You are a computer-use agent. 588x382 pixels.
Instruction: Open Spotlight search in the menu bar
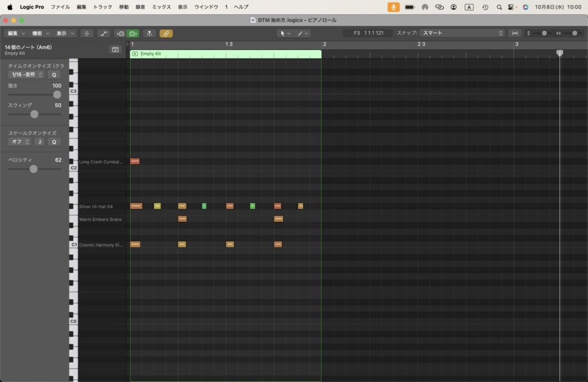498,7
